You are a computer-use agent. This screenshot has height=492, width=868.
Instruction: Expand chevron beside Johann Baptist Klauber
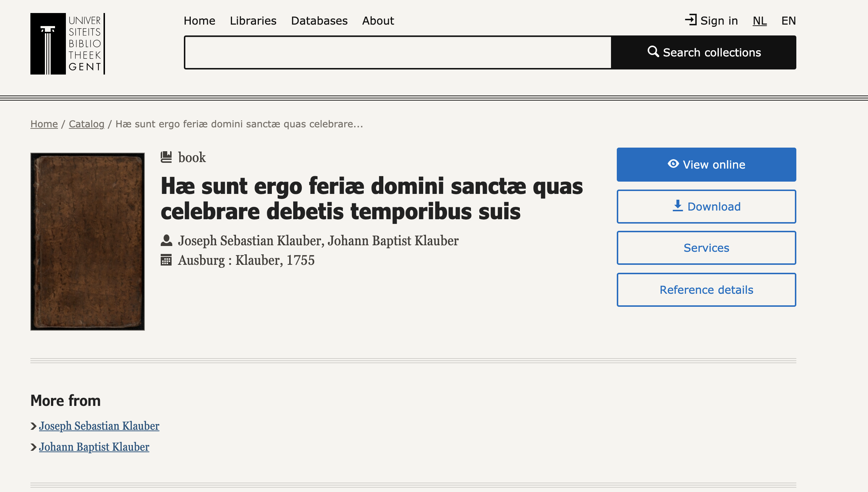pos(34,447)
